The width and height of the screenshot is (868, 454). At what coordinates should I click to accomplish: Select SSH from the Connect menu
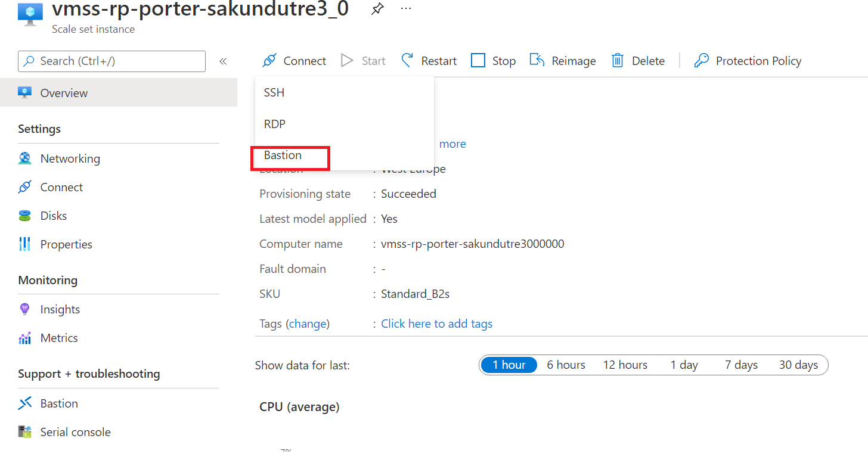274,93
